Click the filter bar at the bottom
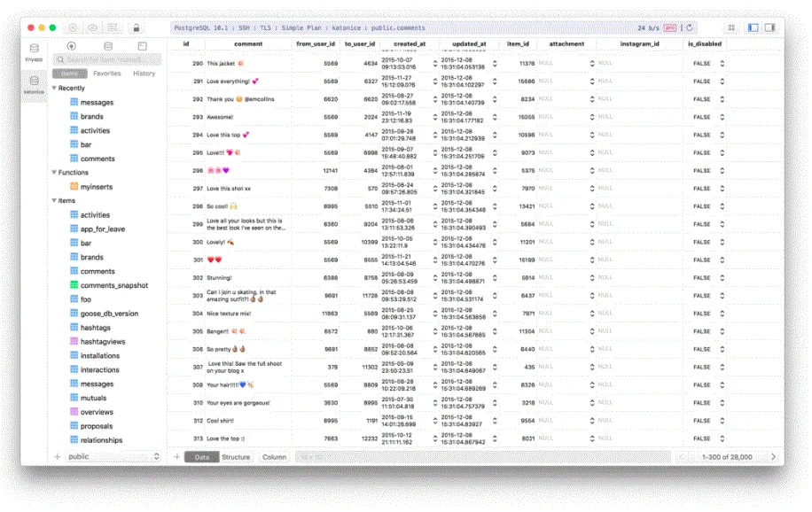 [482, 457]
